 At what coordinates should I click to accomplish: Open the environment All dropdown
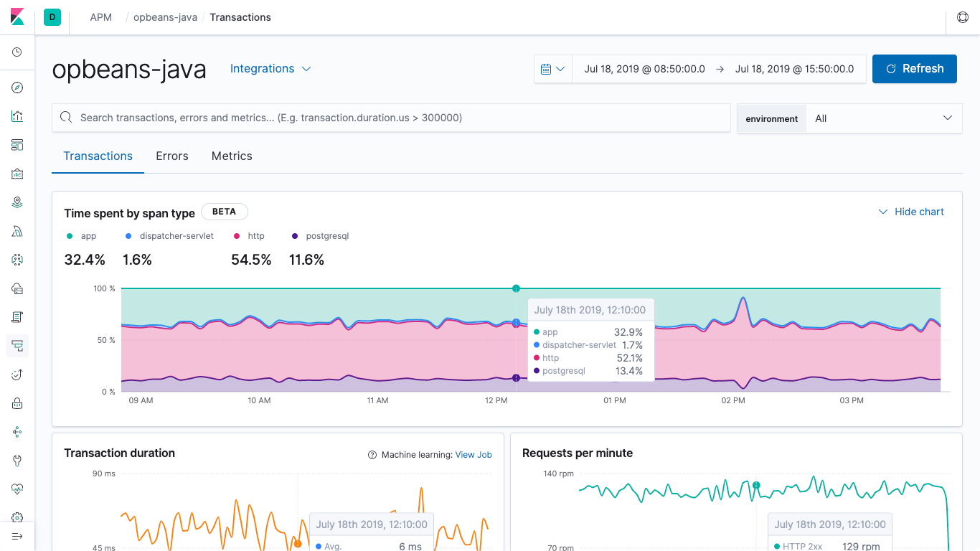[884, 118]
